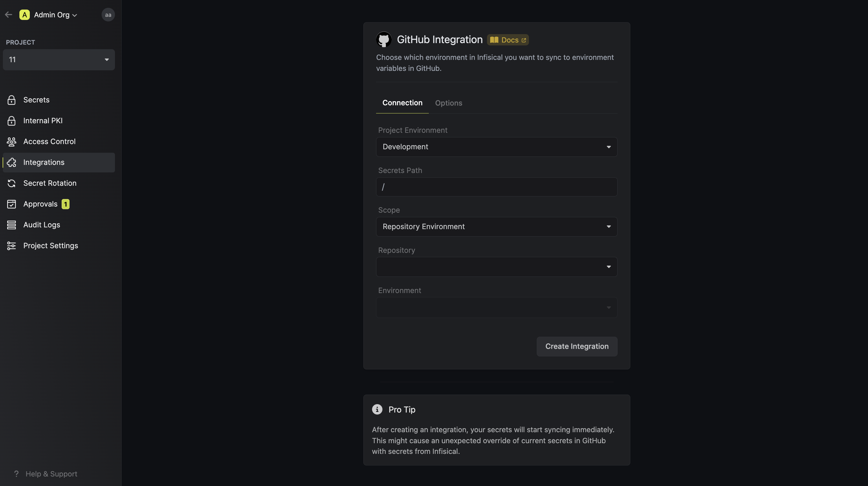This screenshot has height=486, width=868.
Task: Click the Help & Support question mark icon
Action: [x=16, y=474]
